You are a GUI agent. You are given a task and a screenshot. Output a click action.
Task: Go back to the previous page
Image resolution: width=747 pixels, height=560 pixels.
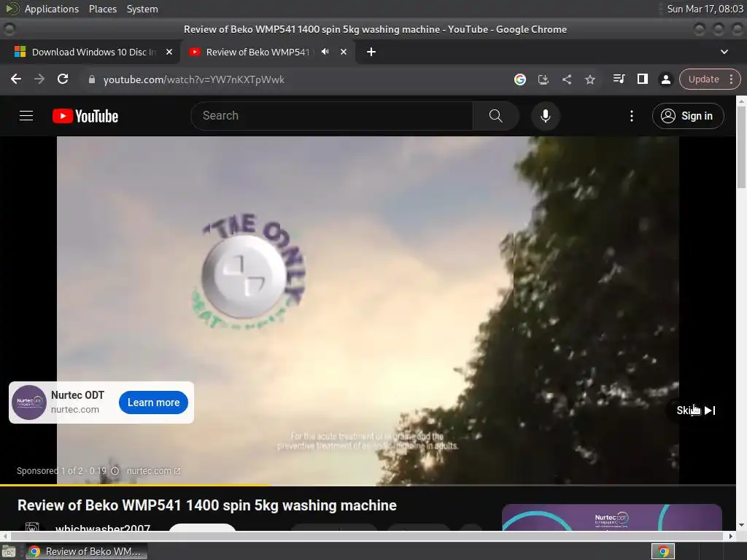(x=16, y=79)
